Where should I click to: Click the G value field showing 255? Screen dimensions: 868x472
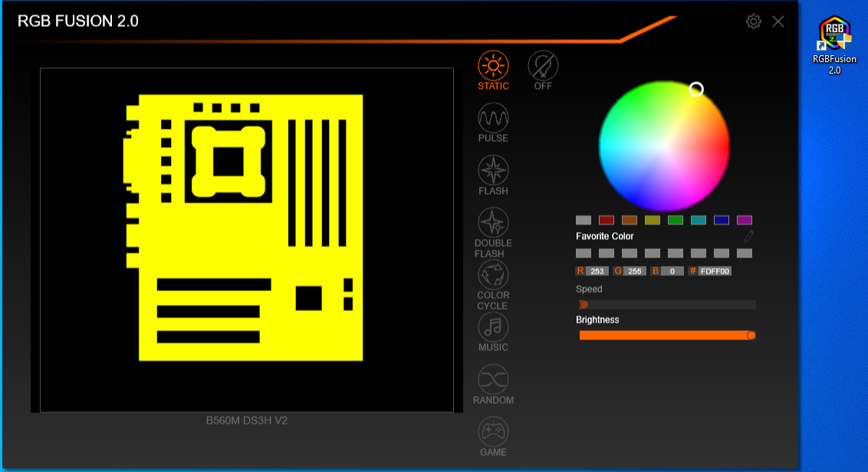coord(634,271)
